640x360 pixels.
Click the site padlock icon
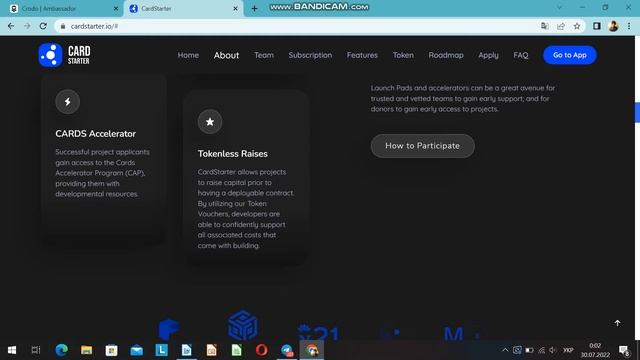tap(63, 26)
